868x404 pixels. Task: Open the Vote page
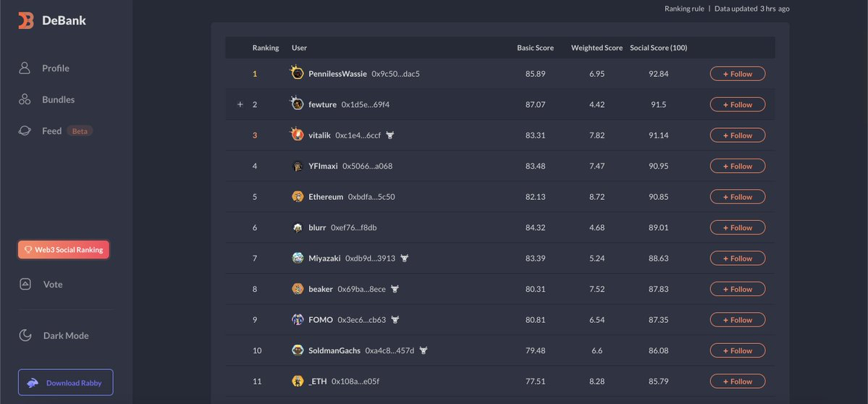[x=53, y=284]
